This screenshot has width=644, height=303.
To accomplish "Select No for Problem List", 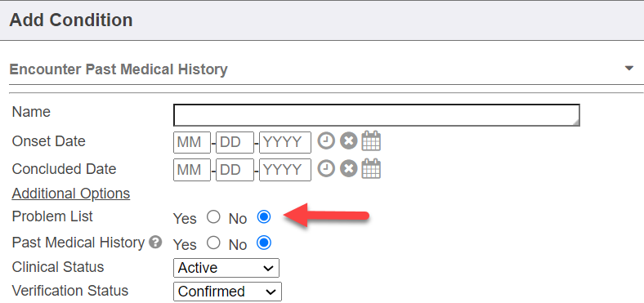I will 264,216.
